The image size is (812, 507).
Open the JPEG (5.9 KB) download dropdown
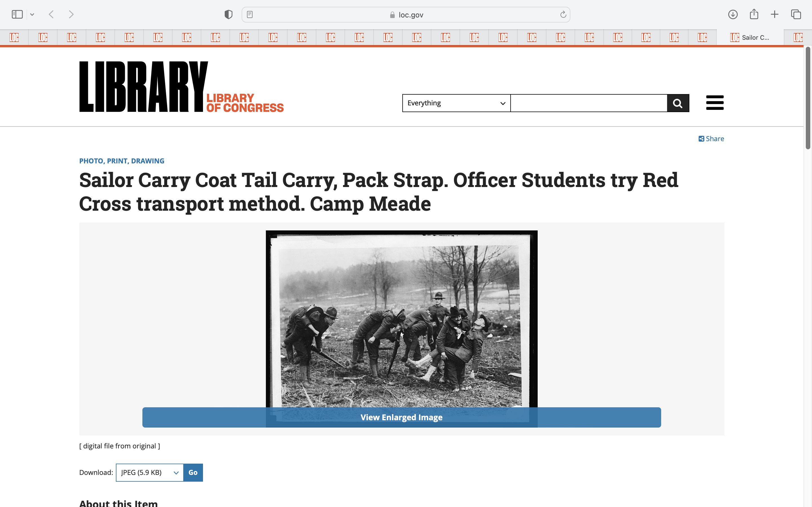pos(150,472)
